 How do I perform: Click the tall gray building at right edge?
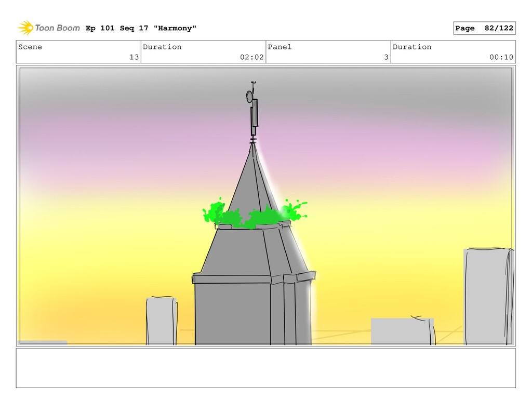487,296
